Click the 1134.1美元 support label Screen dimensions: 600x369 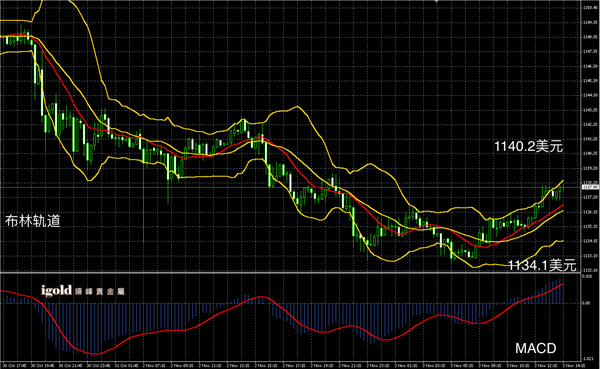(x=542, y=265)
